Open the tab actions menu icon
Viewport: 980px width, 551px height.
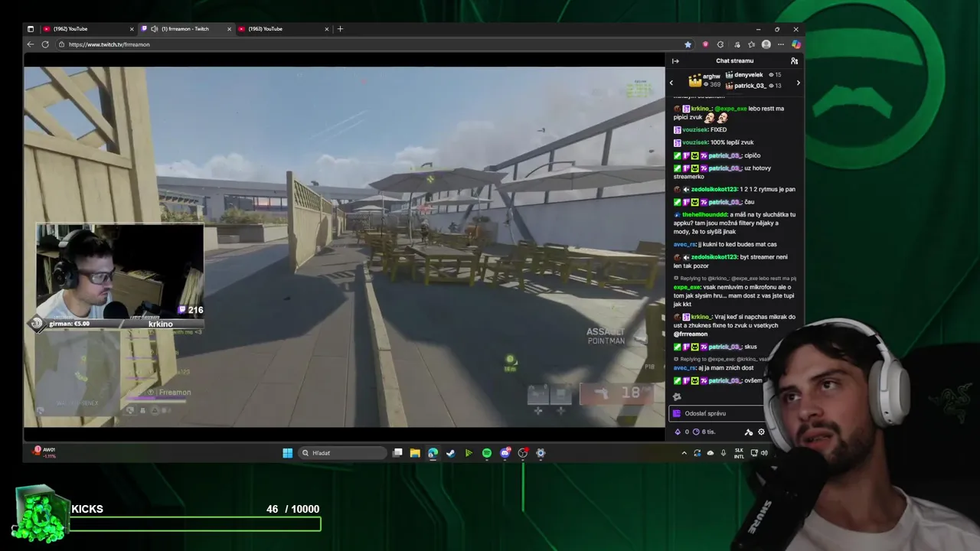(31, 29)
